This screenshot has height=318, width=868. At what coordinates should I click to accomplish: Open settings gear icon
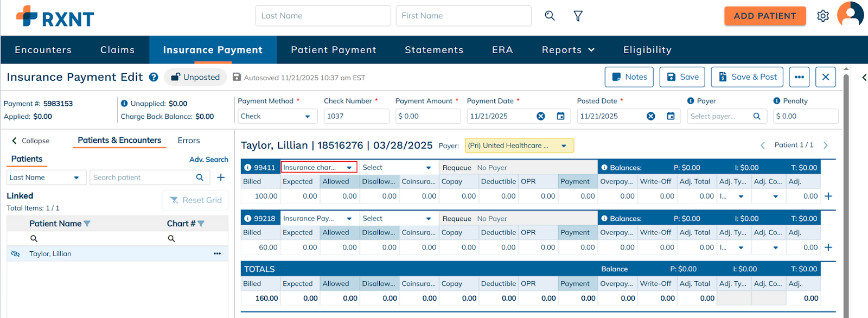click(822, 16)
